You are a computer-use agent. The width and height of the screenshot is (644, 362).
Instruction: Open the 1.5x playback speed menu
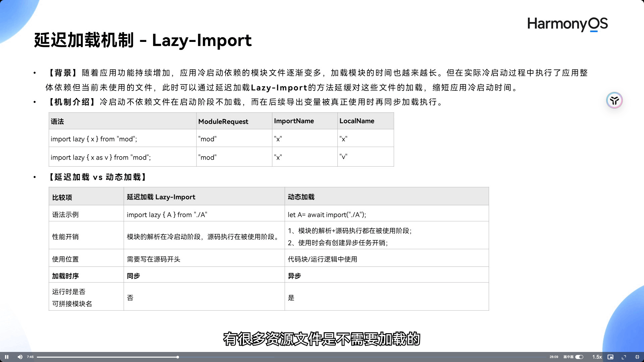coord(597,357)
